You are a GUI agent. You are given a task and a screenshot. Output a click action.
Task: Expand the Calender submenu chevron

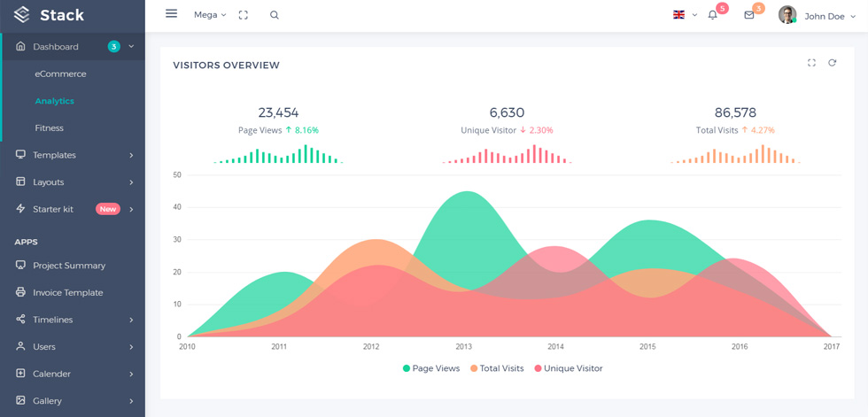(x=131, y=374)
